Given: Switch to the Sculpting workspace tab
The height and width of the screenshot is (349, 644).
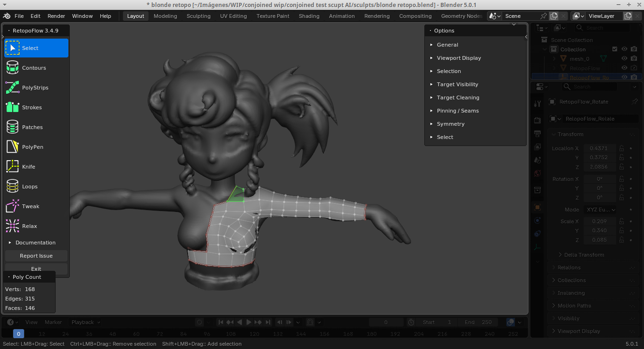Looking at the screenshot, I should click(198, 16).
